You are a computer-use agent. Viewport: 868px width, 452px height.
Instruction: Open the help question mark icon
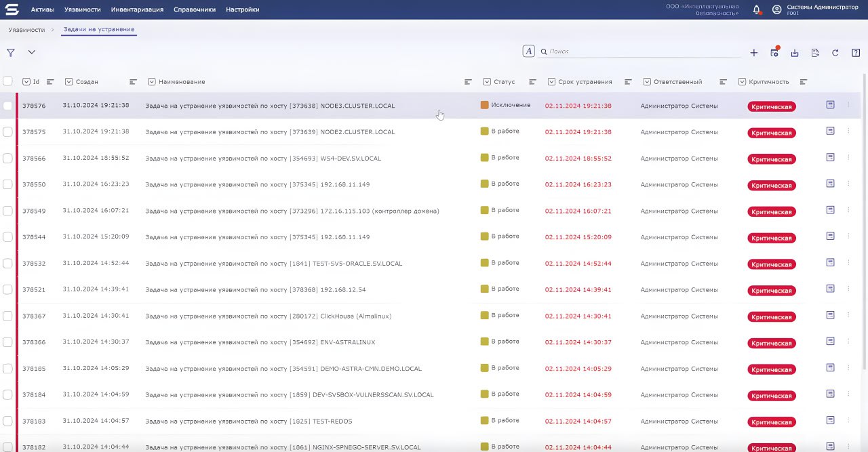(x=856, y=53)
